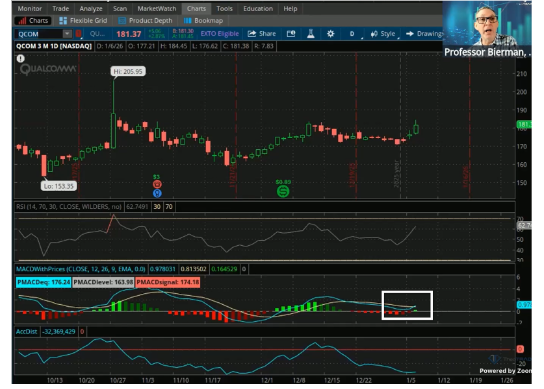
Task: Open the D timeframe selector
Action: (352, 34)
